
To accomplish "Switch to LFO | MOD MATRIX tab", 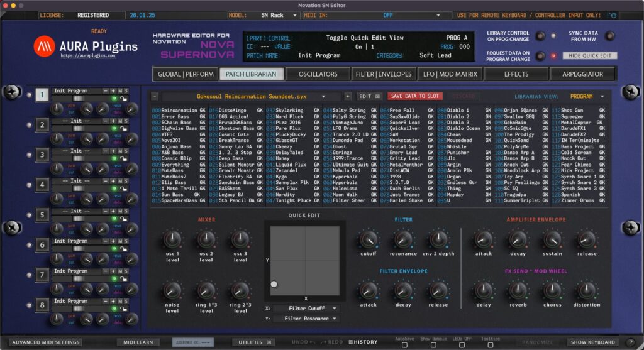I will (x=450, y=74).
